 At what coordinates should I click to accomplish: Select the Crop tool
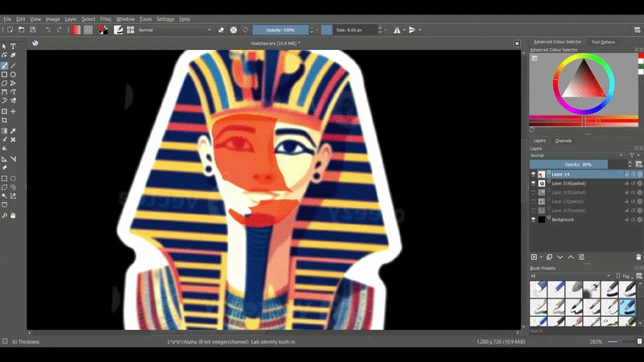point(5,120)
